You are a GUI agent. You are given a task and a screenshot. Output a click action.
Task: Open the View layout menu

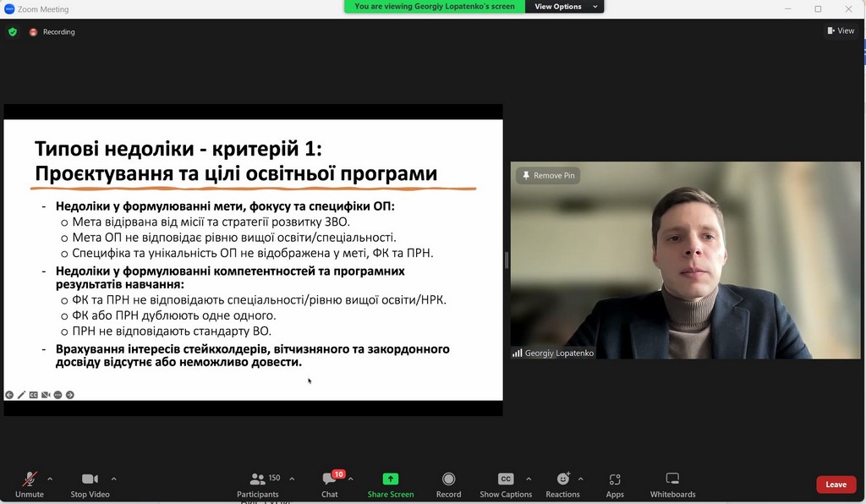[x=840, y=31]
